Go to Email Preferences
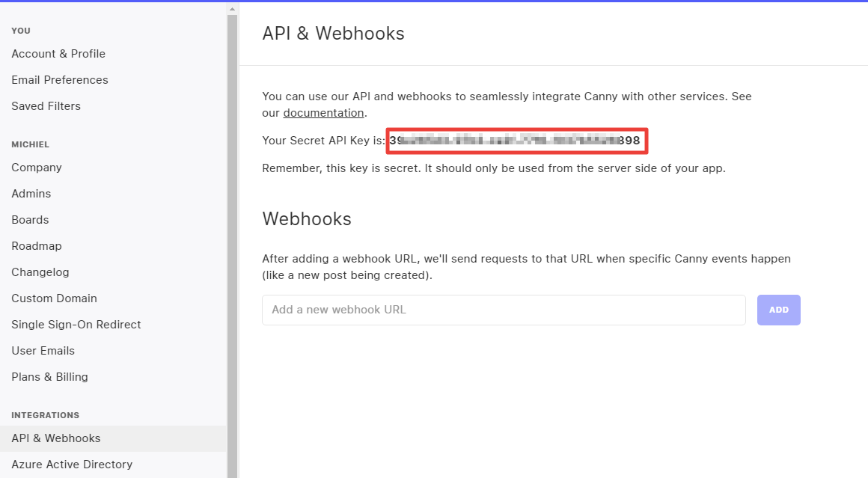This screenshot has width=868, height=478. 60,80
